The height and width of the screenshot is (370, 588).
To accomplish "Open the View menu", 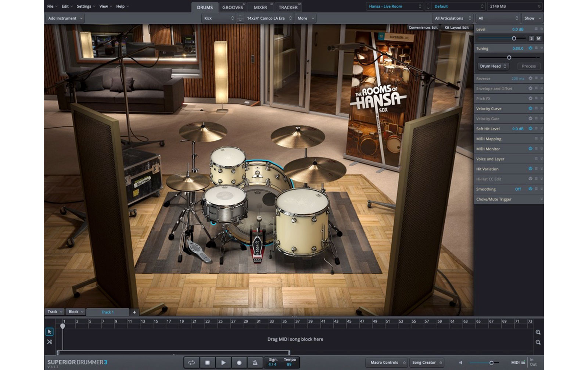I will click(105, 6).
